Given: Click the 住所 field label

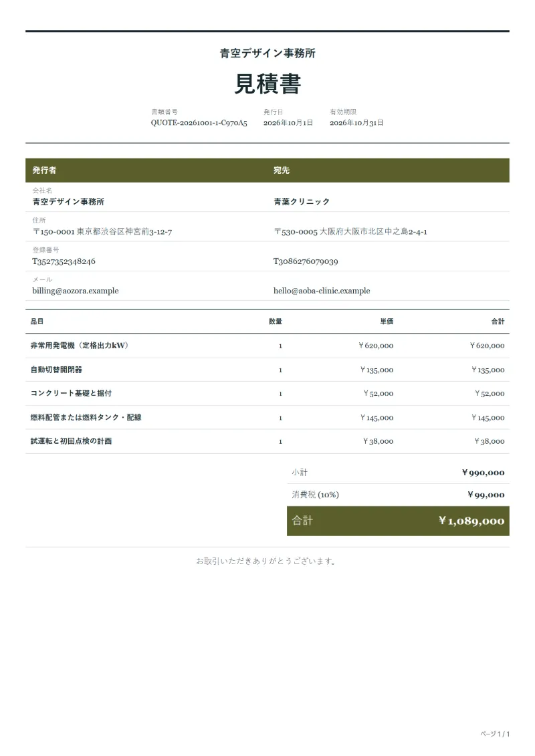Looking at the screenshot, I should 39,221.
